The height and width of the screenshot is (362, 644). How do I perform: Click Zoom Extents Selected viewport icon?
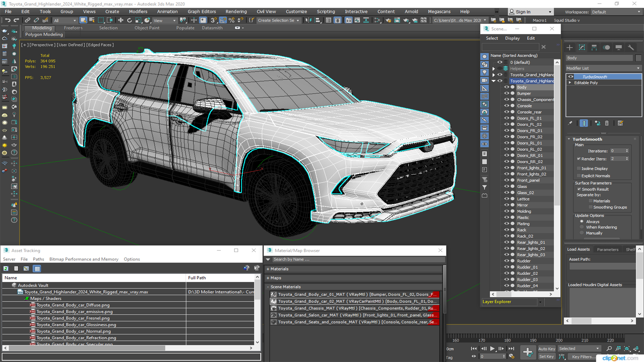pyautogui.click(x=627, y=349)
